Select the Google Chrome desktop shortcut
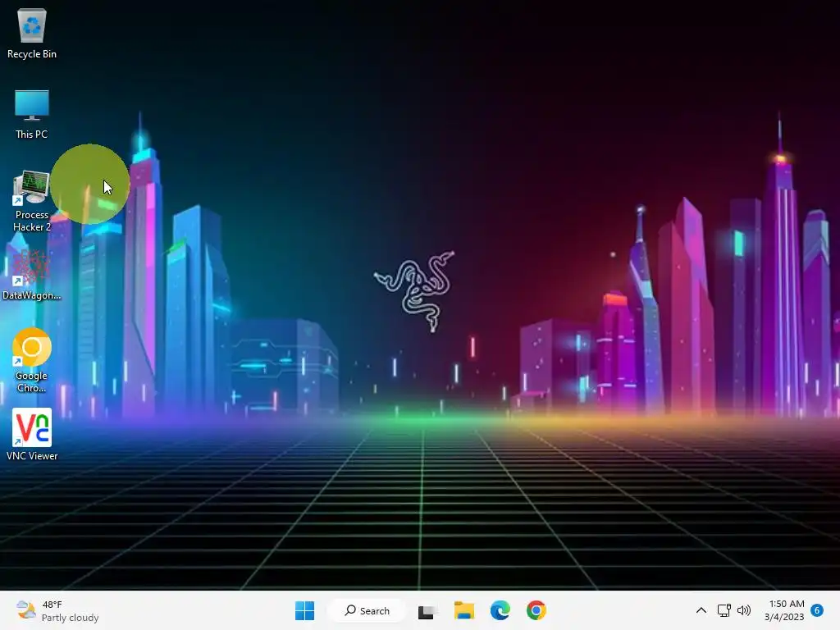 [32, 361]
